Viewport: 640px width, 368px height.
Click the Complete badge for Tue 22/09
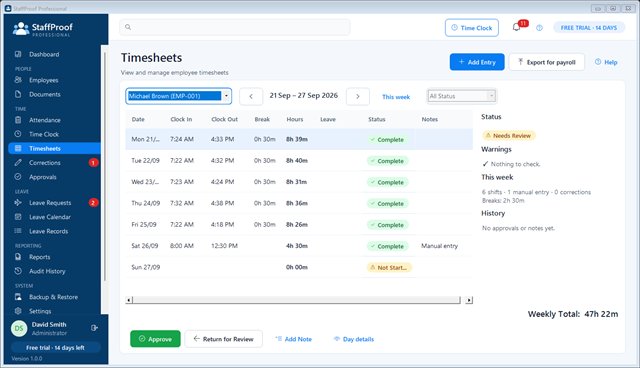coord(387,161)
